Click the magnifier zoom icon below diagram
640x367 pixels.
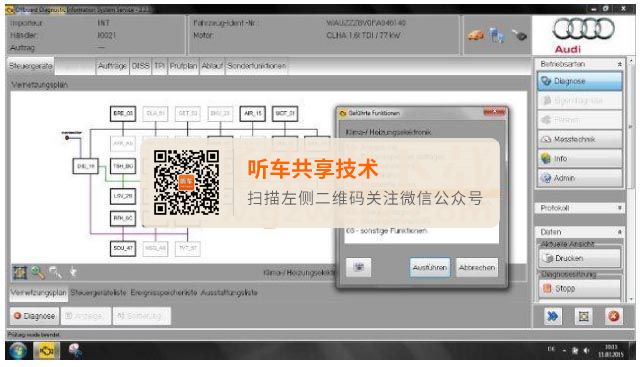coord(38,272)
